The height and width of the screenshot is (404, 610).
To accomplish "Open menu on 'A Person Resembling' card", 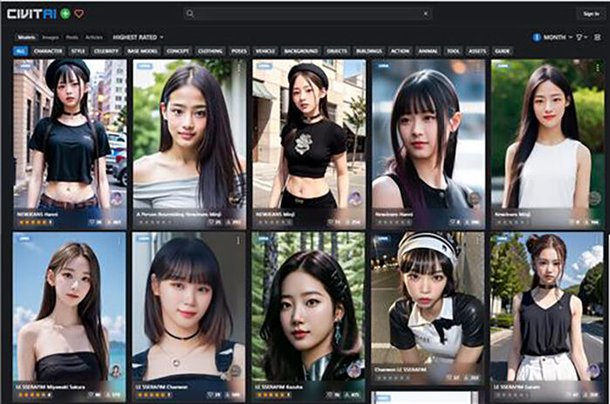I will coord(239,68).
